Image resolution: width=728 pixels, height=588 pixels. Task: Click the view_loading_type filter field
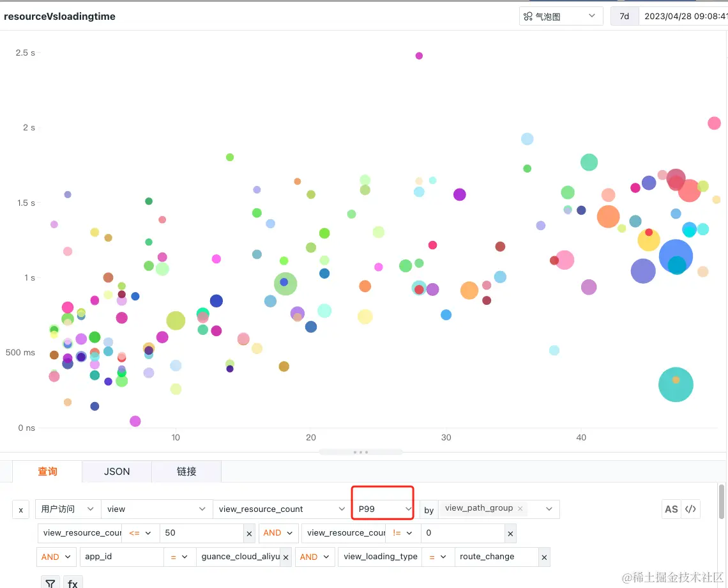[x=380, y=557]
